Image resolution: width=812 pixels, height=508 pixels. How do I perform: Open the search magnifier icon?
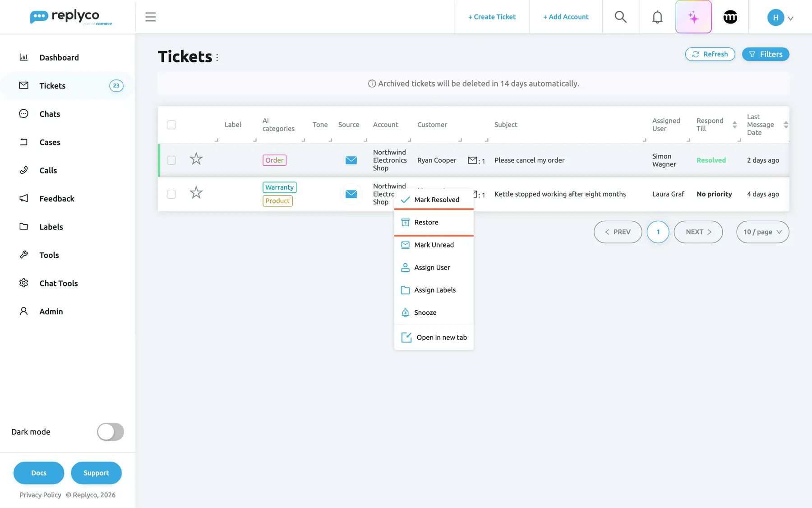621,17
